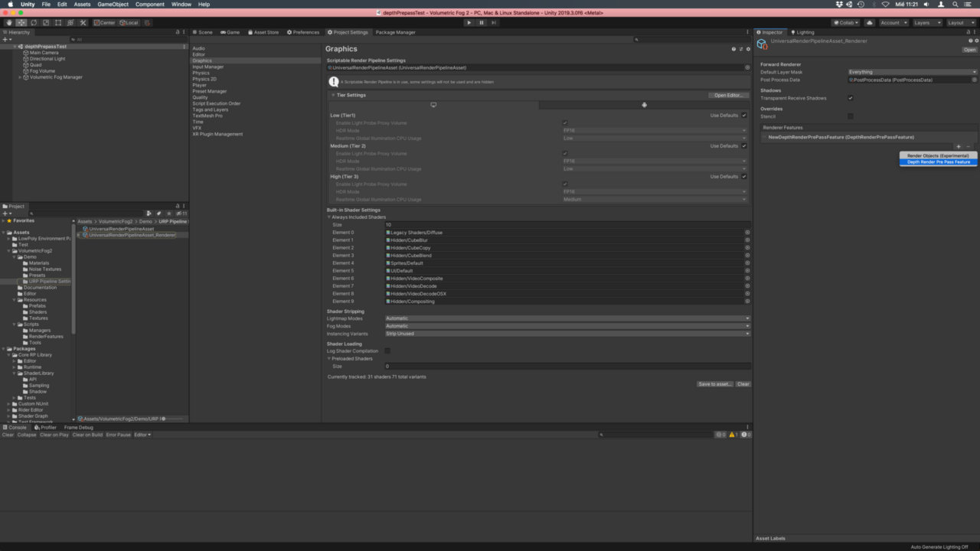This screenshot has height=551, width=980.
Task: Select the Rect transform tool
Action: pyautogui.click(x=57, y=22)
